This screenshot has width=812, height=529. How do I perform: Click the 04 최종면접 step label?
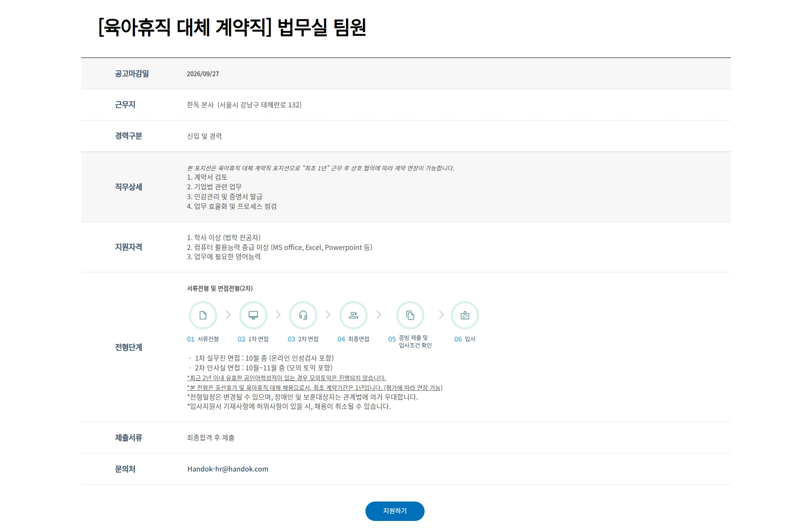pos(354,339)
